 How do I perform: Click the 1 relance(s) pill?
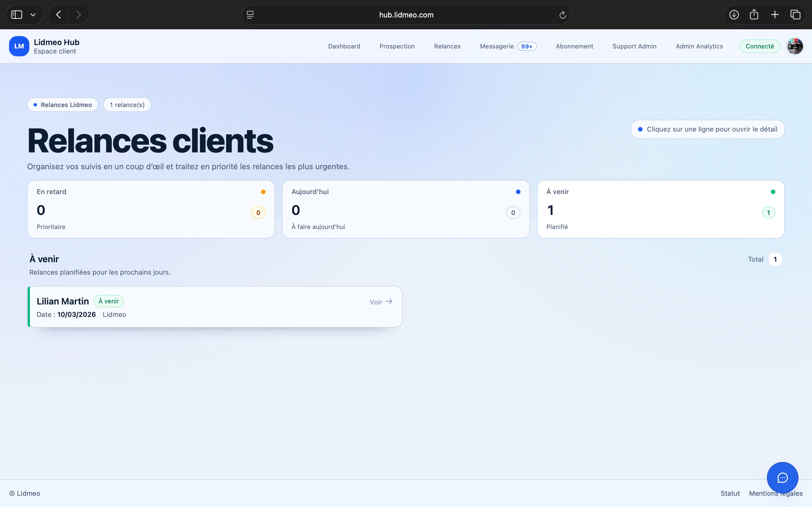pos(127,104)
